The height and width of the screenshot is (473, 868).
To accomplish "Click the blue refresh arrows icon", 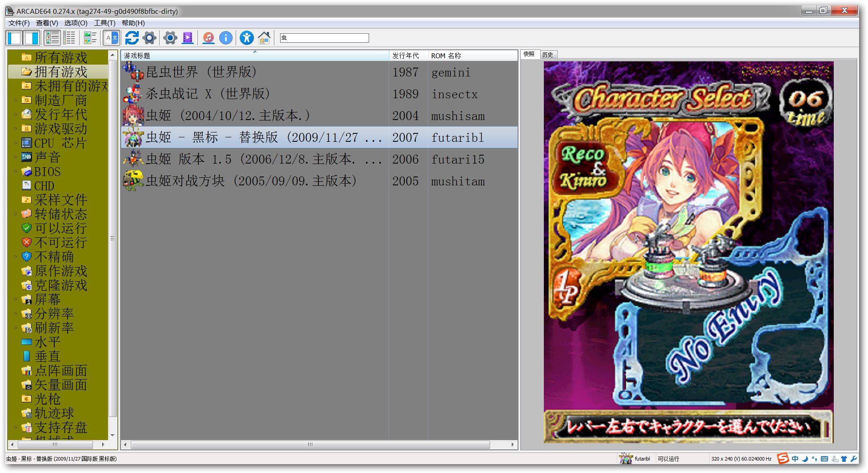I will (x=132, y=38).
